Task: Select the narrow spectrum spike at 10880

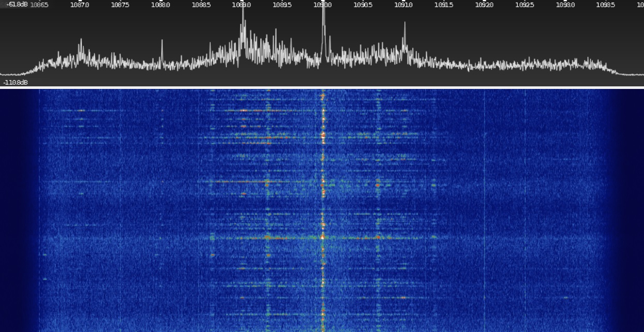Action: [x=162, y=52]
